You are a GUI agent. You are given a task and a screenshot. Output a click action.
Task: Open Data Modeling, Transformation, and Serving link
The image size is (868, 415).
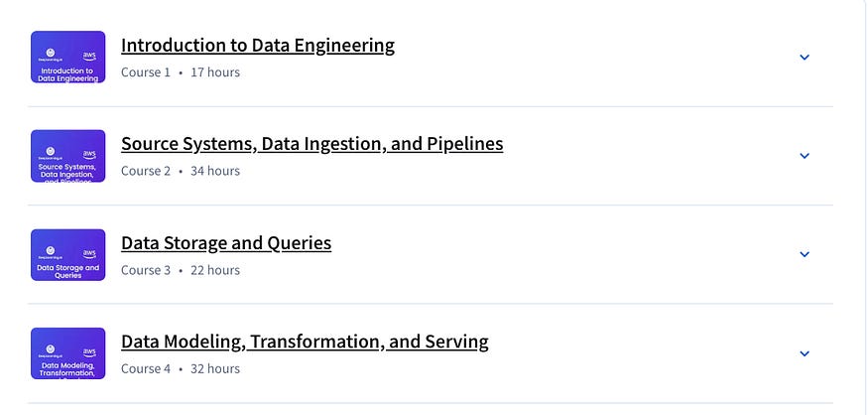tap(305, 343)
